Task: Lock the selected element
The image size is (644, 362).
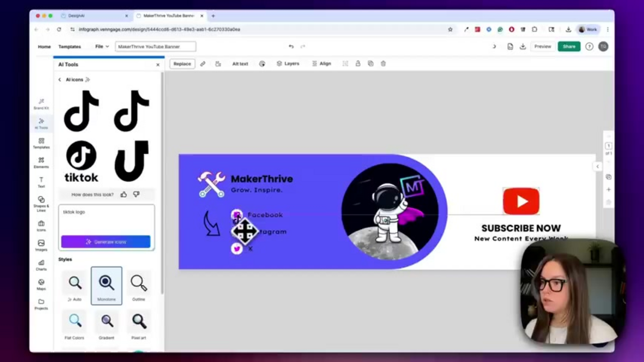Action: coord(358,63)
